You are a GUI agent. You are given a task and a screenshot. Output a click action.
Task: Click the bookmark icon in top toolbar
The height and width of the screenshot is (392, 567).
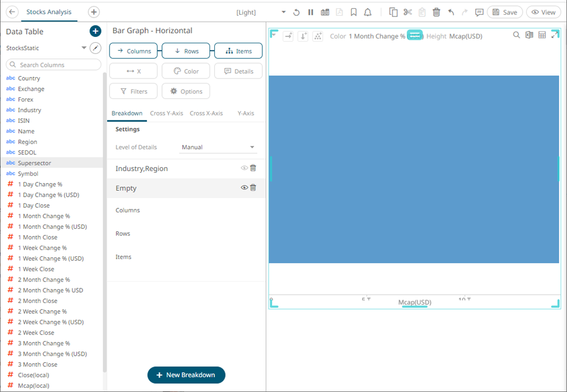click(353, 12)
